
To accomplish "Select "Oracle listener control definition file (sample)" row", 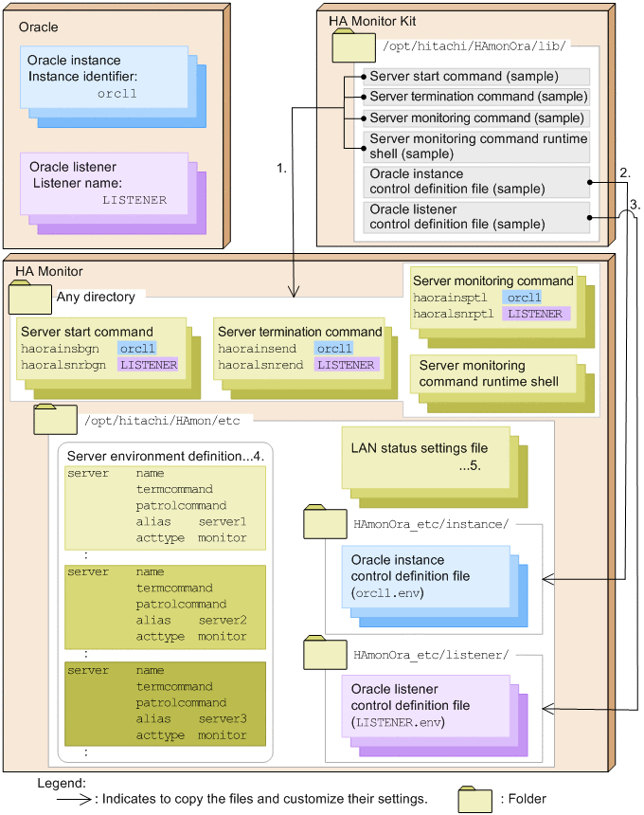I will tap(476, 217).
